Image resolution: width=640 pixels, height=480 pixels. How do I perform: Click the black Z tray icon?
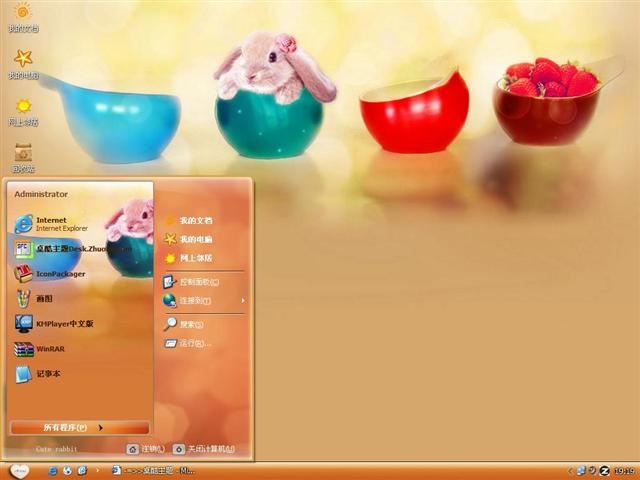click(604, 471)
